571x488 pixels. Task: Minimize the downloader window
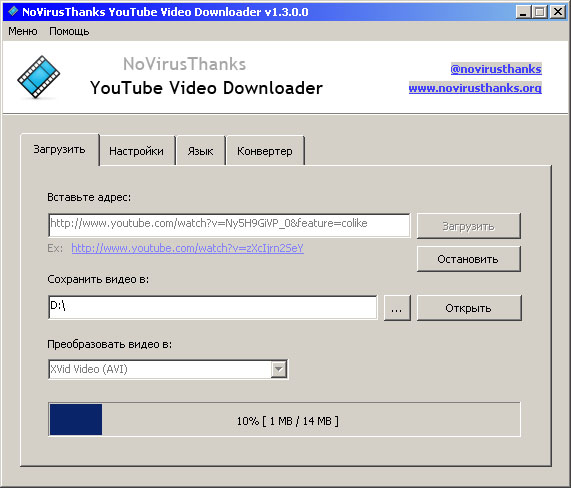click(523, 12)
